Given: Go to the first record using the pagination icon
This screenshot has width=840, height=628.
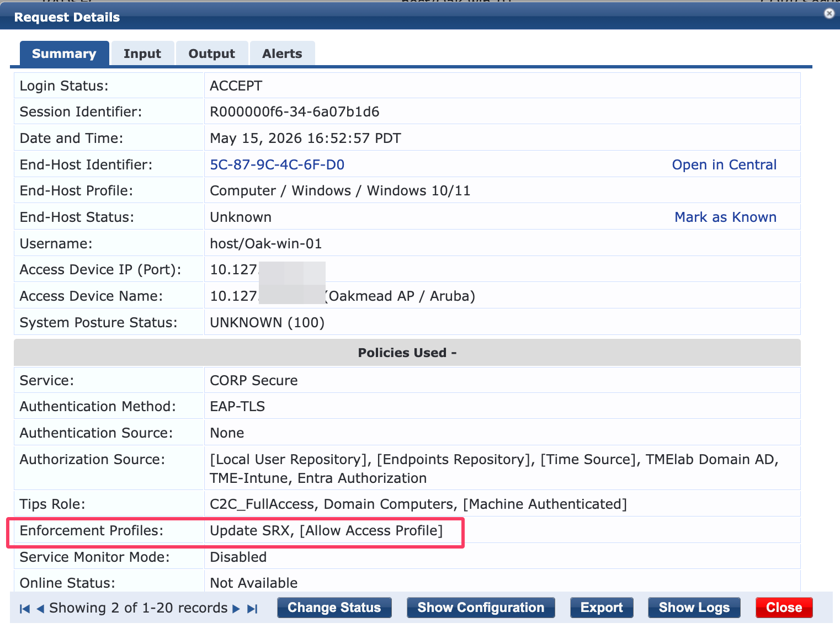Looking at the screenshot, I should 25,609.
